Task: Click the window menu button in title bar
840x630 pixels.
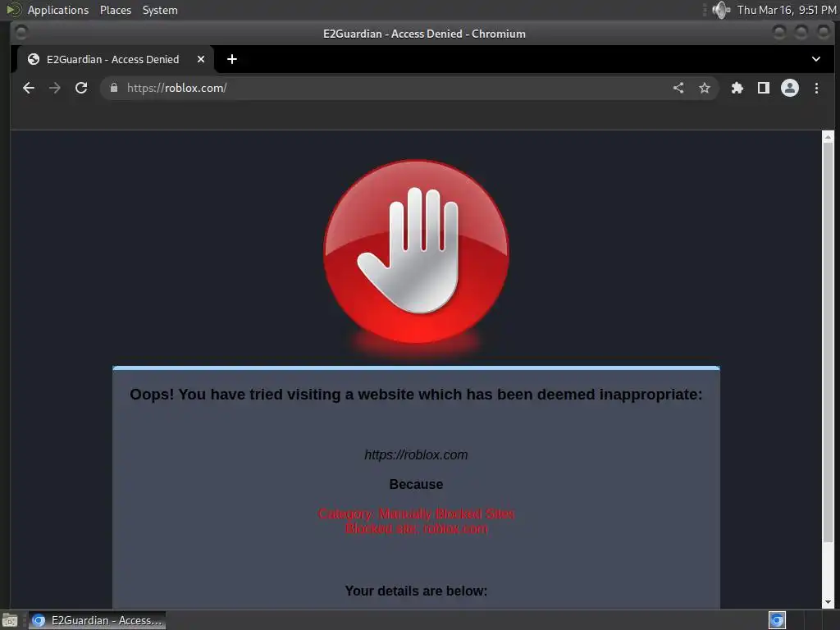Action: click(21, 33)
